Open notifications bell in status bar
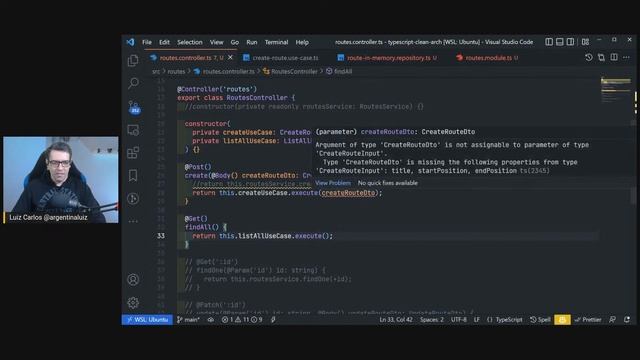 pyautogui.click(x=627, y=320)
